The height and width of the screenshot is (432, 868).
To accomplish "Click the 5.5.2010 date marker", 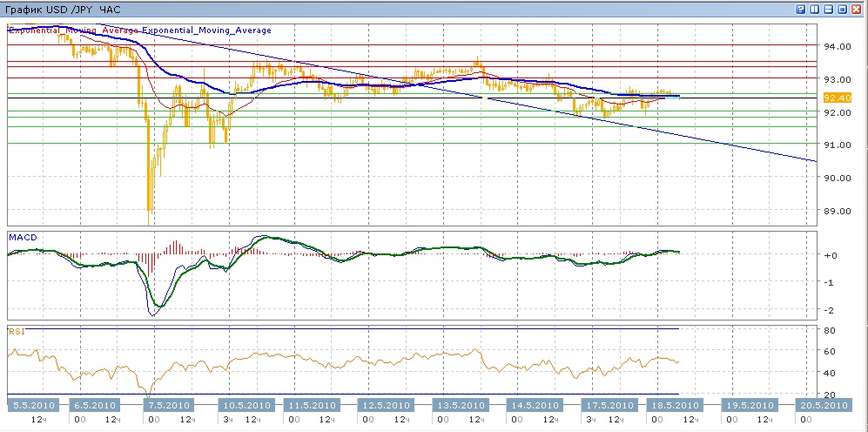I will tap(32, 405).
